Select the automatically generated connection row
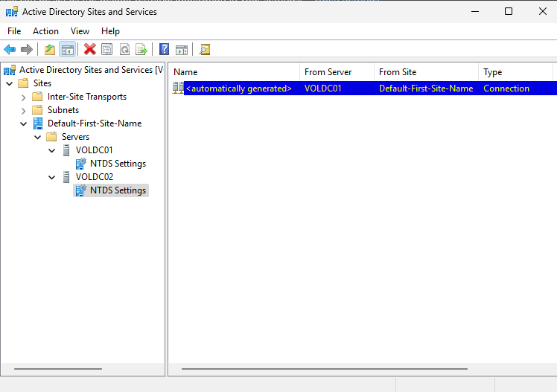The image size is (557, 392). click(238, 89)
